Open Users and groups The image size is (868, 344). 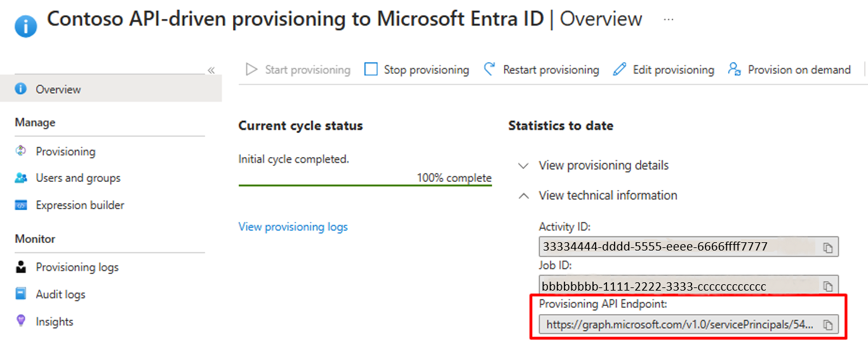pyautogui.click(x=77, y=178)
